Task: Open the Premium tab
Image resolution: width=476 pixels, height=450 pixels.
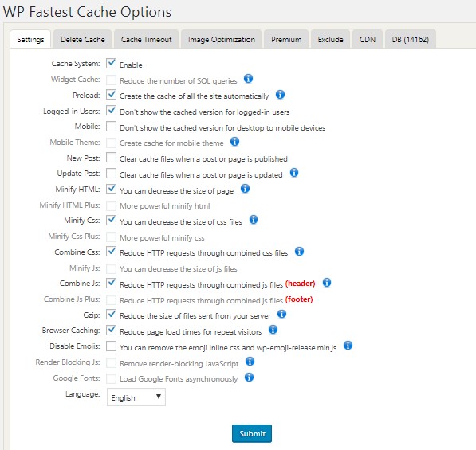Action: click(286, 39)
